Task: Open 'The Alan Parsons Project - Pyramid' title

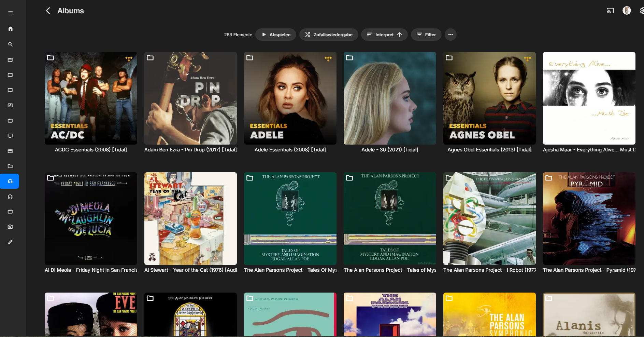Action: tap(589, 270)
